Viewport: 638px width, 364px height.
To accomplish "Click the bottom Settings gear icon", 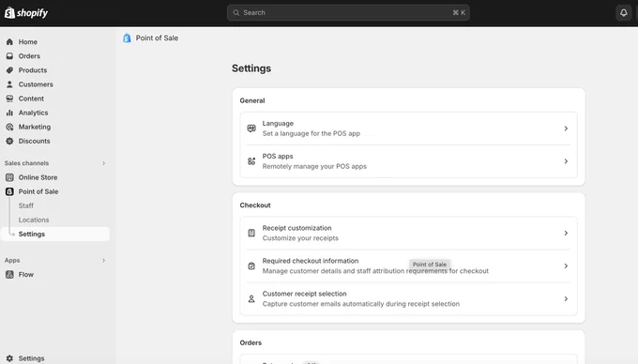I will [9, 358].
